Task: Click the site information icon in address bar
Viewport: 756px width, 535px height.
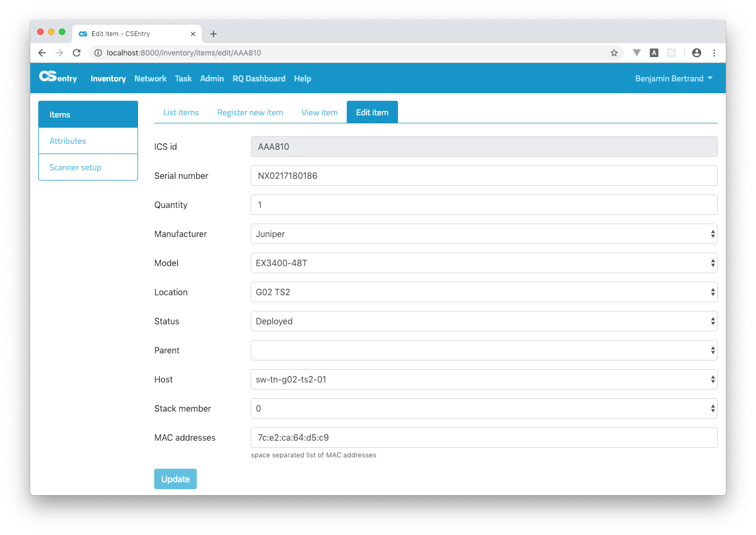Action: [98, 53]
